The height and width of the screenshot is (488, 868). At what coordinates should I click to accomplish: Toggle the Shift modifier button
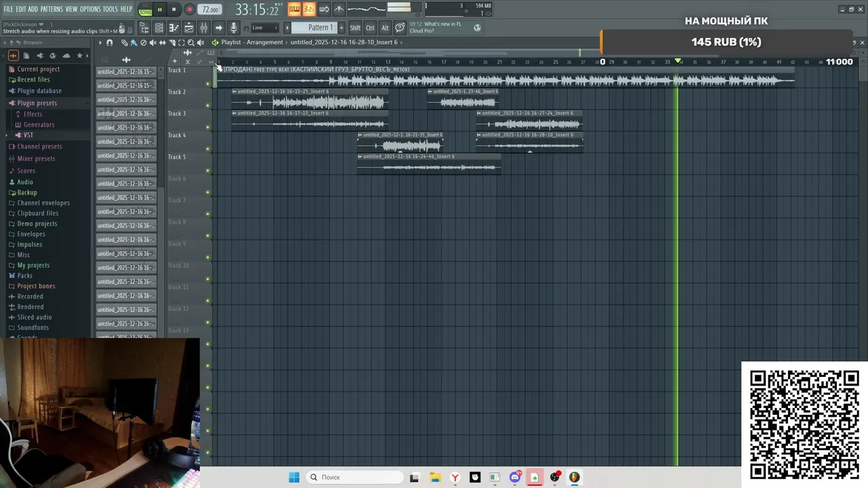coord(355,28)
